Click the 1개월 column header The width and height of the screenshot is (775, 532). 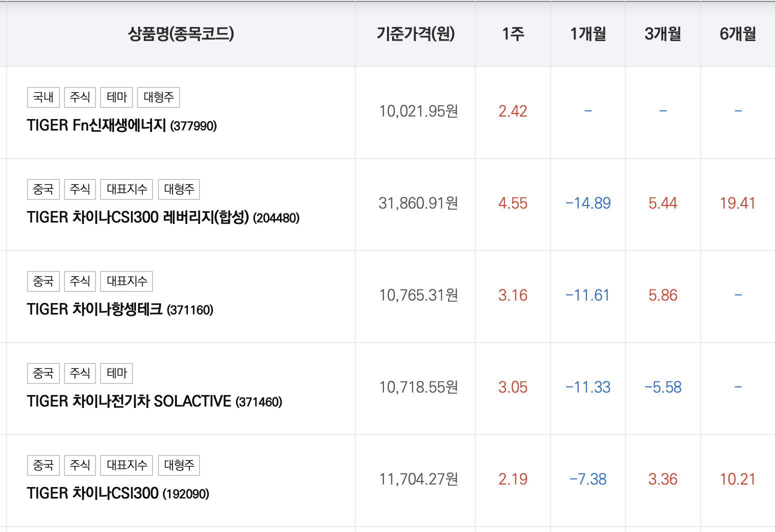(588, 34)
